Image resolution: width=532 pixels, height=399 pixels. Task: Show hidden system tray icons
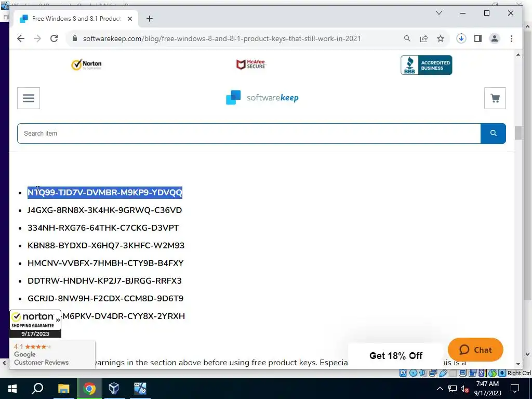click(x=440, y=389)
